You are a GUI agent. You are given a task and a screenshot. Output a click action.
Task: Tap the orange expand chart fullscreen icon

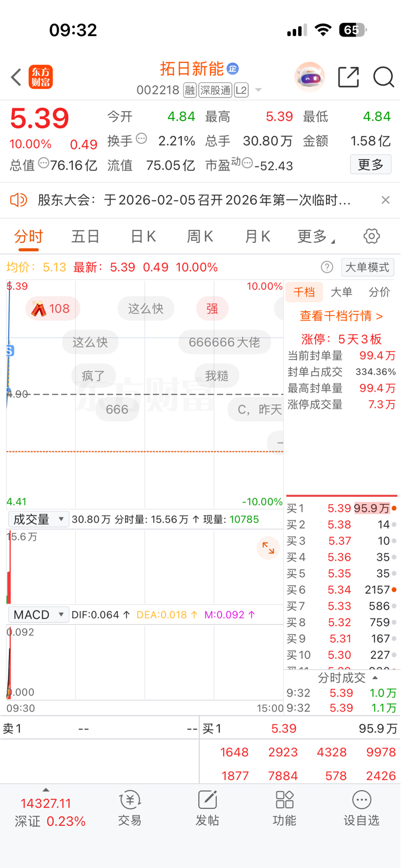click(268, 548)
